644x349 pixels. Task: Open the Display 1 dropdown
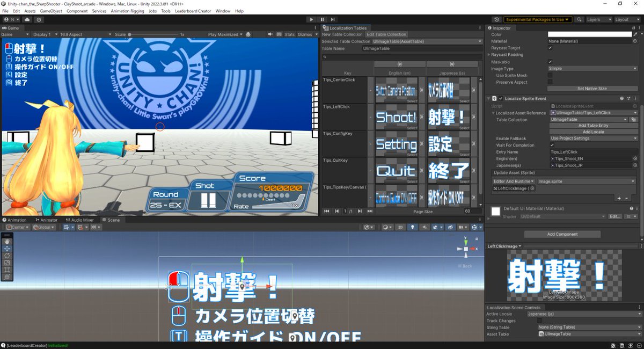(45, 34)
